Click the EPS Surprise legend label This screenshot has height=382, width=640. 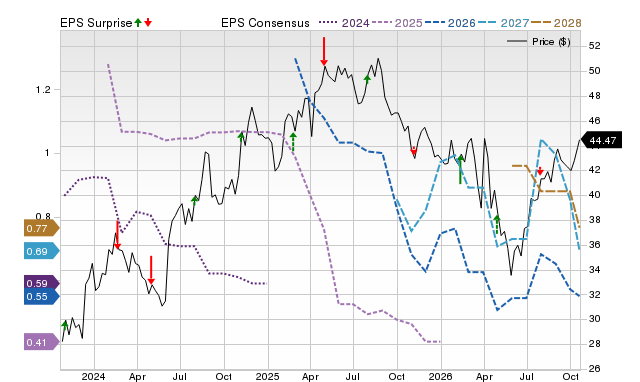(96, 23)
